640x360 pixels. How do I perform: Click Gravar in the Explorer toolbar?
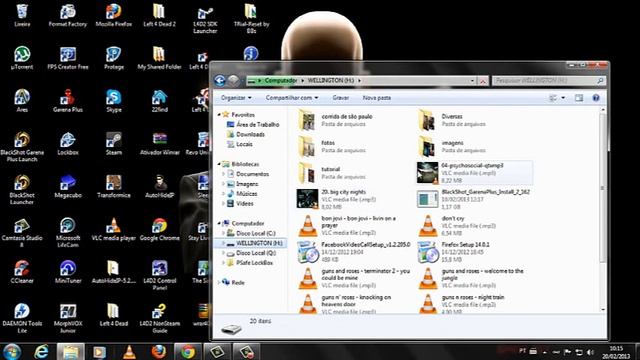340,98
